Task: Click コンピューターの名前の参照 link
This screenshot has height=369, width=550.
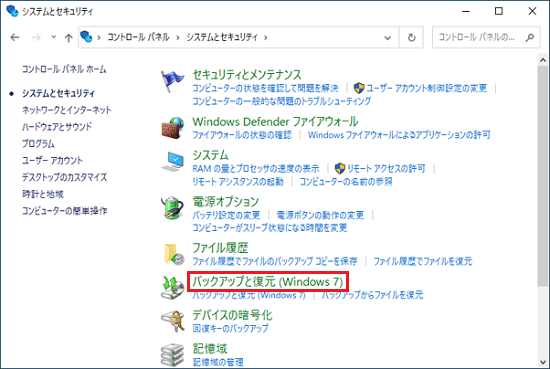Action: click(x=346, y=182)
